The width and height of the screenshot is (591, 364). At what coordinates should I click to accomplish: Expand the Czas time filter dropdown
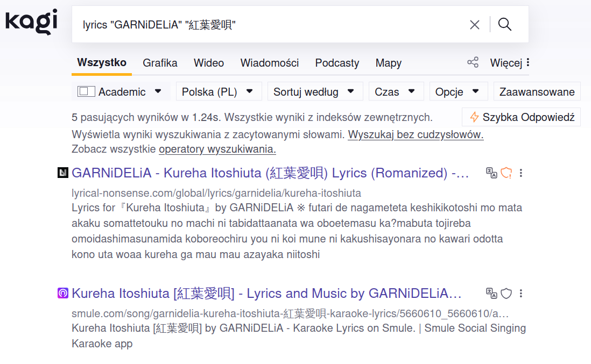pos(396,92)
